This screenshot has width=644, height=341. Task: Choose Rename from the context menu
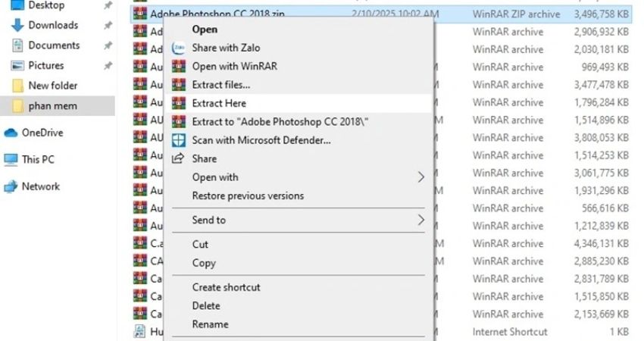(210, 324)
